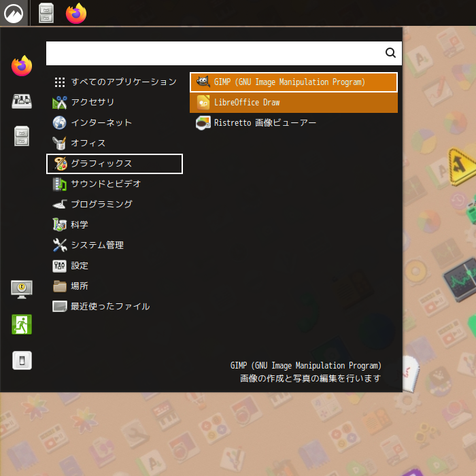Viewport: 476px width, 476px height.
Task: Select the グラフィックス category
Action: pyautogui.click(x=114, y=164)
